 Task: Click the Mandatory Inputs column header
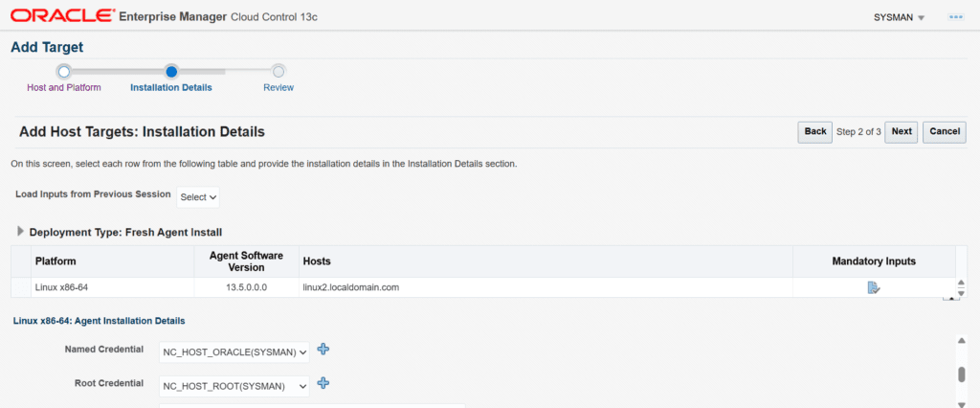[874, 261]
